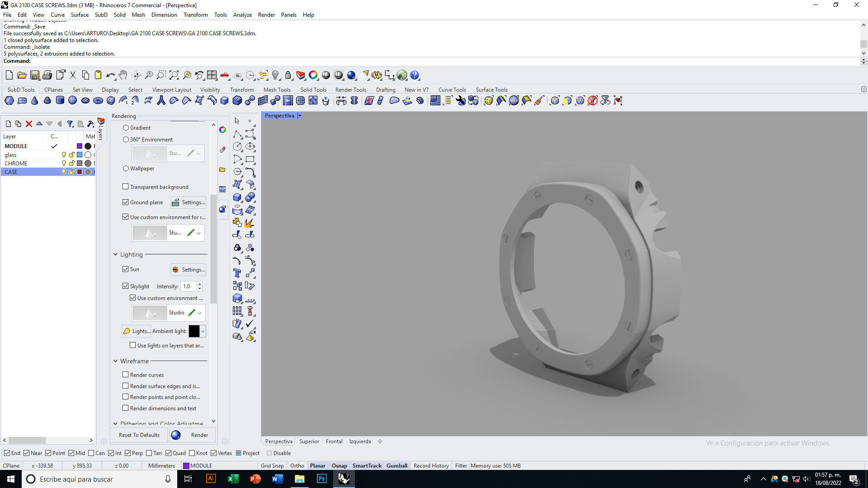
Task: Select the SubD torus tool
Action: click(98, 101)
